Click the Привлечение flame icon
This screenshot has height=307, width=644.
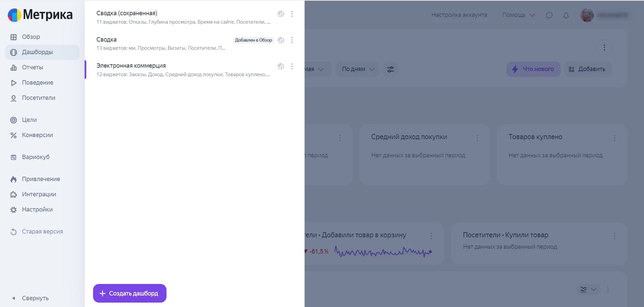(14, 179)
